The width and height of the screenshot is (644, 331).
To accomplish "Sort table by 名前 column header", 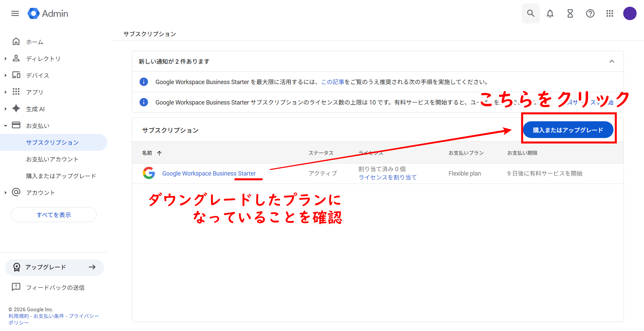I will pyautogui.click(x=147, y=153).
